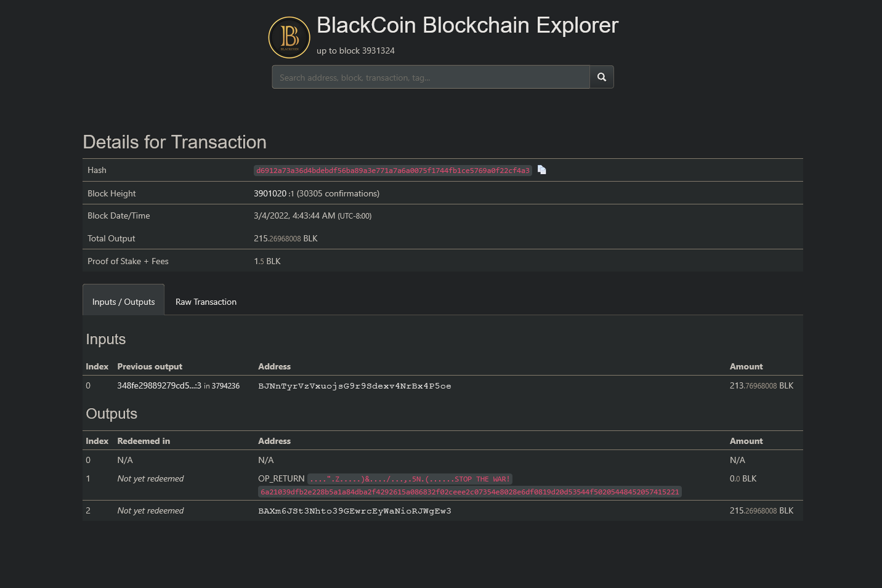Click the block date 3/4/2022, 4:43:44 AM
882x588 pixels.
point(294,216)
